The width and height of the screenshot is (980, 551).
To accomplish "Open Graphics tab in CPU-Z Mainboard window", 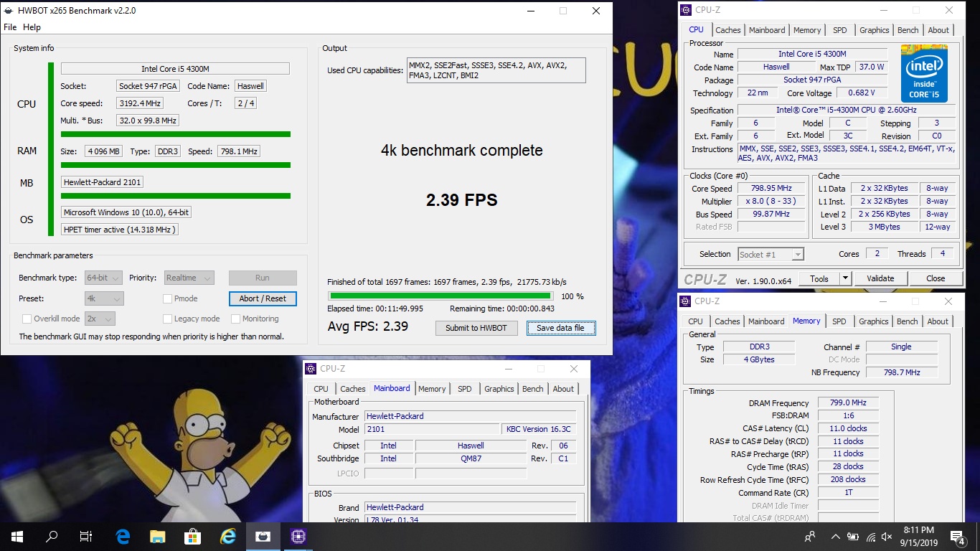I will 499,389.
